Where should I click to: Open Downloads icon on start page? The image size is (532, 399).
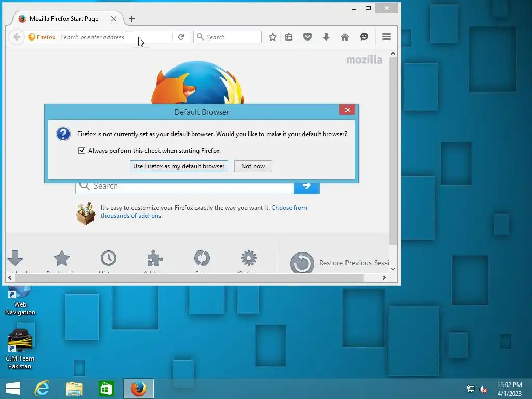15,259
